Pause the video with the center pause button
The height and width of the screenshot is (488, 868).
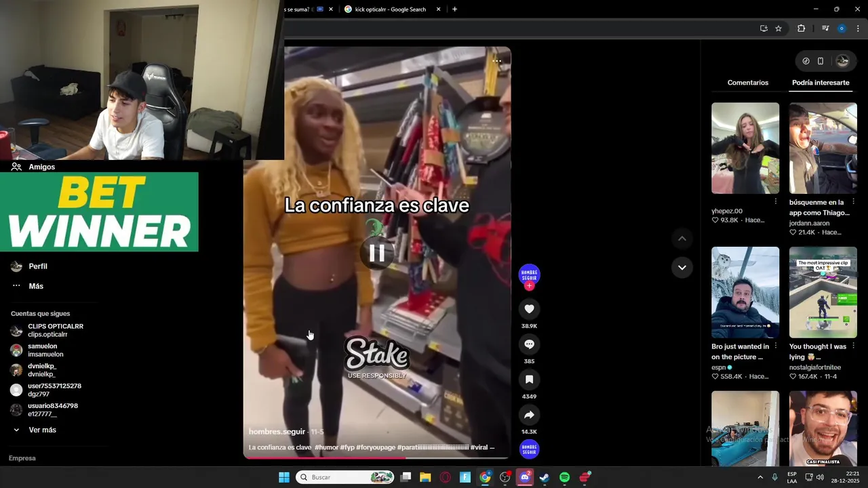tap(377, 253)
